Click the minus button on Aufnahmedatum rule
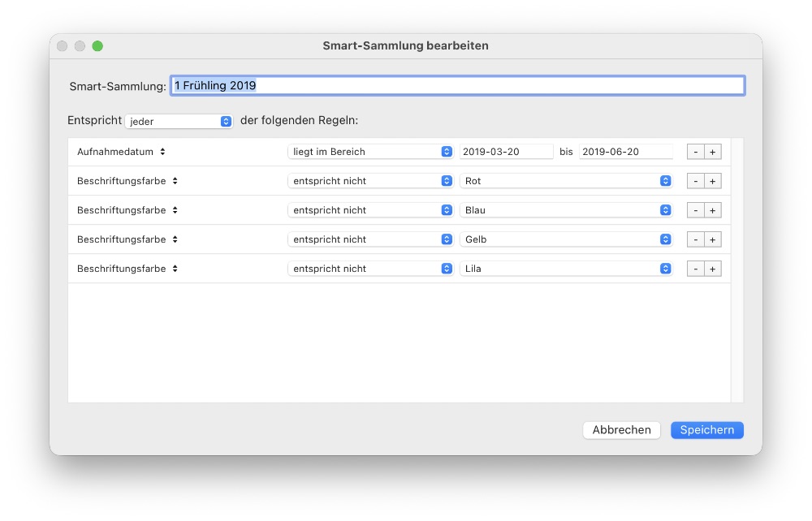The image size is (812, 521). (696, 152)
